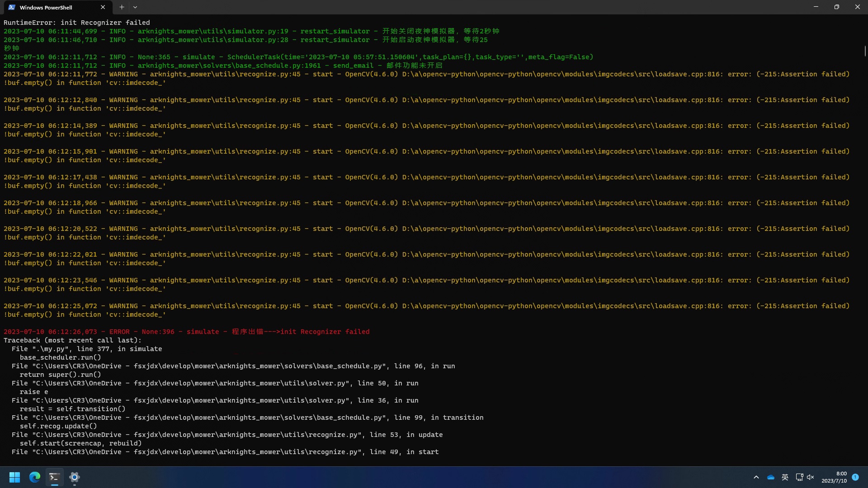Click the terminal scrollbar thumb

click(x=865, y=51)
